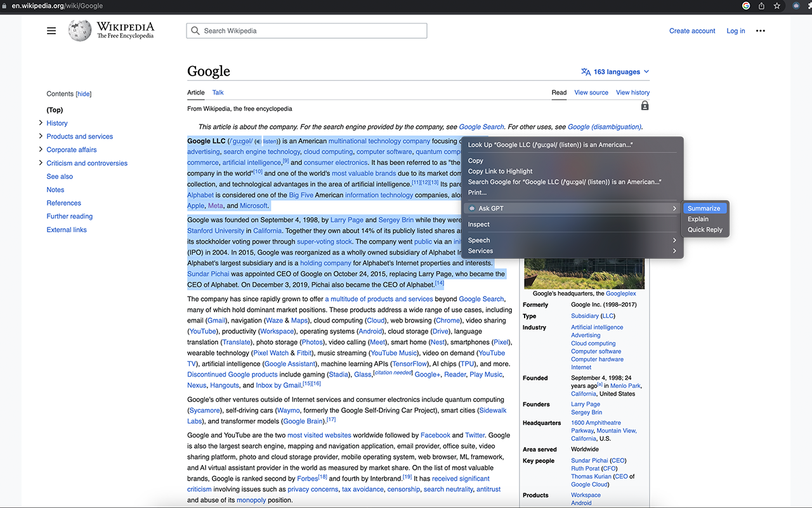
Task: Choose Quick Reply from Ask GPT submenu
Action: pyautogui.click(x=705, y=230)
